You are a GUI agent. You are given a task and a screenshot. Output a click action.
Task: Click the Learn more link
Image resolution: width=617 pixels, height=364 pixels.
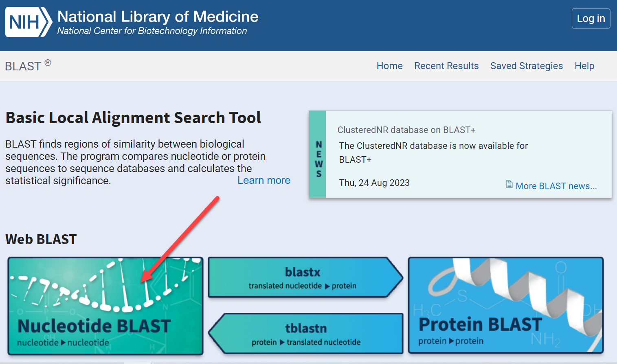tap(264, 180)
